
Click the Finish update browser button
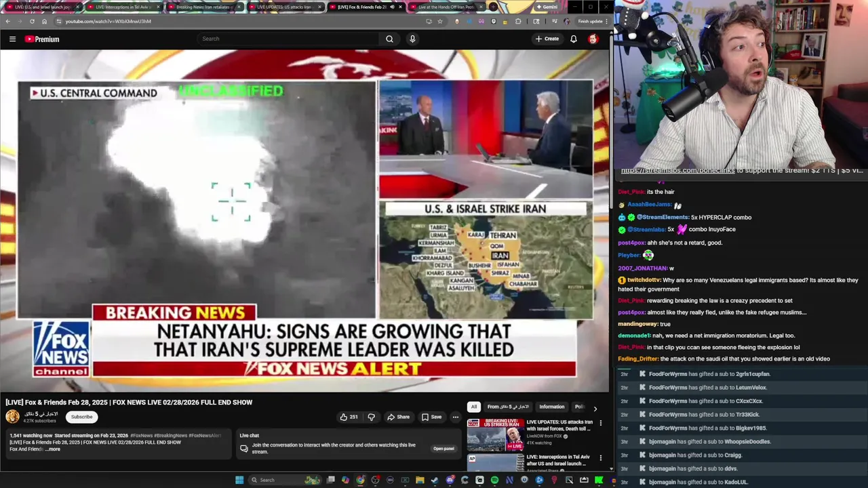591,21
